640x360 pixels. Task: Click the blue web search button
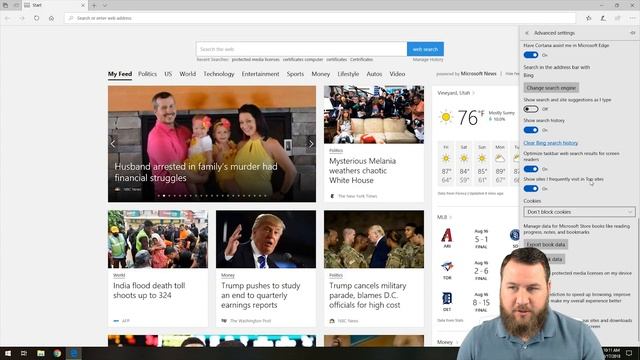point(425,49)
